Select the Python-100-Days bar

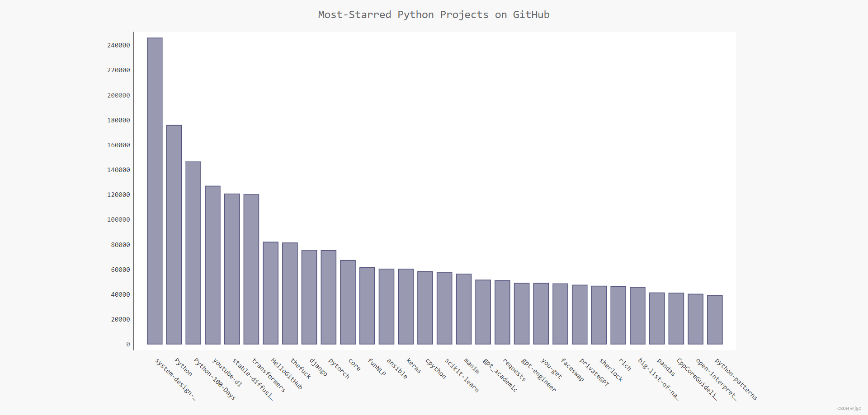[193, 253]
